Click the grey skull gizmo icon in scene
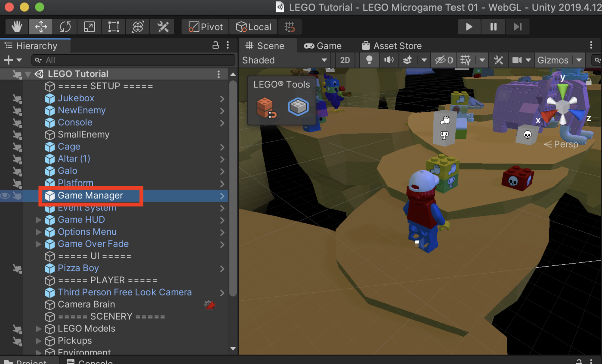 point(527,135)
